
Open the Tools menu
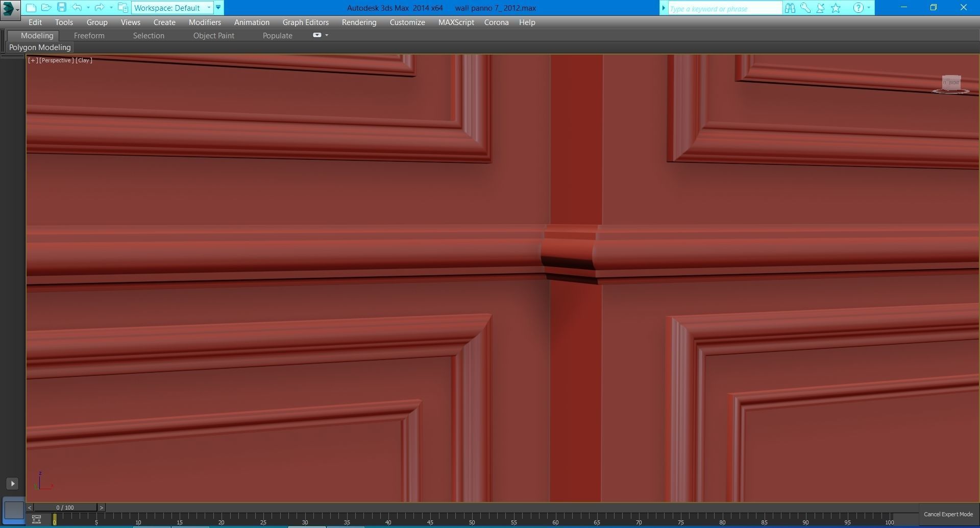pyautogui.click(x=64, y=22)
